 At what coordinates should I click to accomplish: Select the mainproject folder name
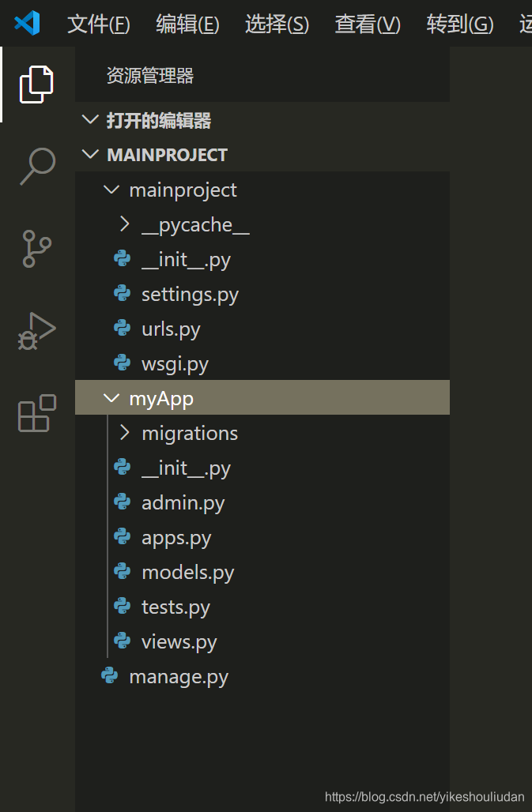(183, 190)
